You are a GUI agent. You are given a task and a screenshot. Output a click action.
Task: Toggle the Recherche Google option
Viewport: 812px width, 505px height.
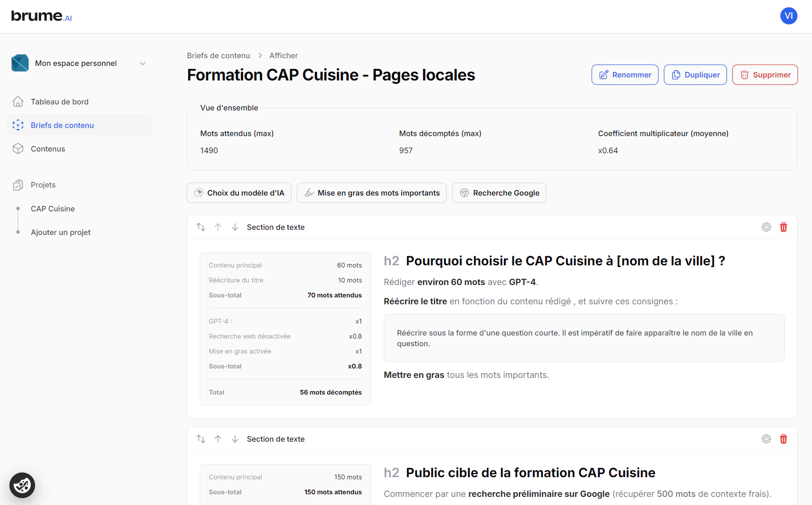(x=499, y=193)
